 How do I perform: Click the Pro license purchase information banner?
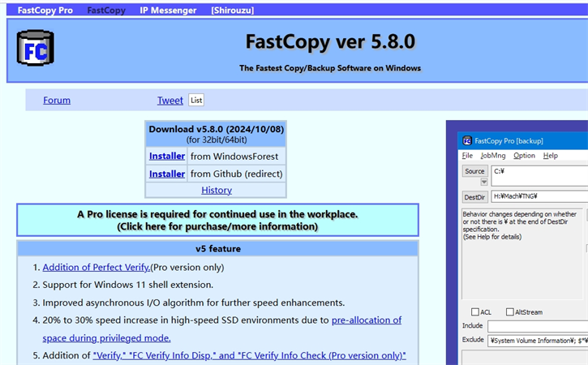[x=217, y=220]
